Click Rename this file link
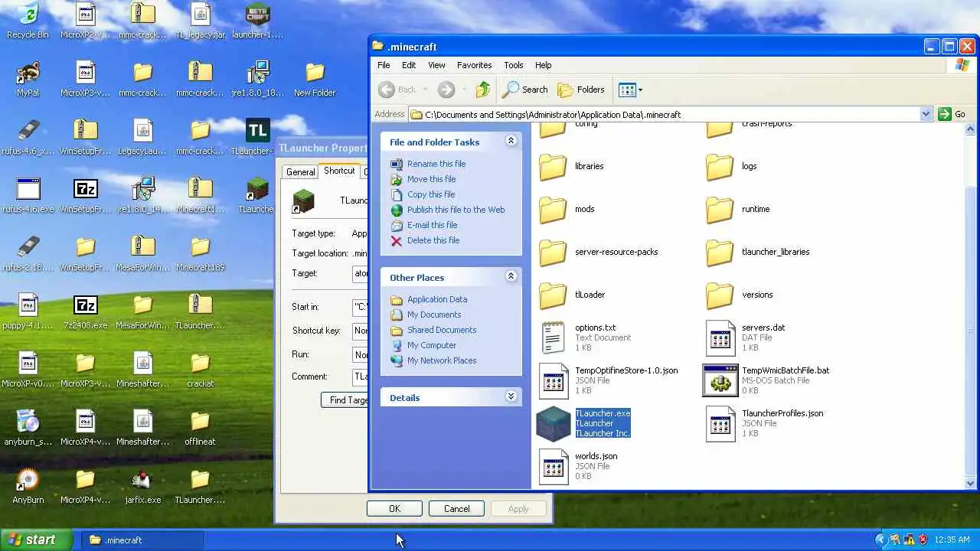This screenshot has width=980, height=551. click(436, 164)
